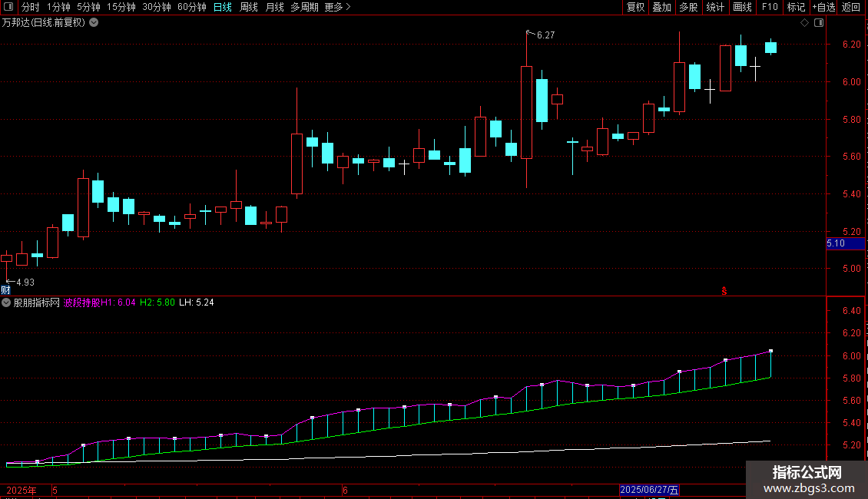Click the 复权 adjustment button

pos(635,7)
